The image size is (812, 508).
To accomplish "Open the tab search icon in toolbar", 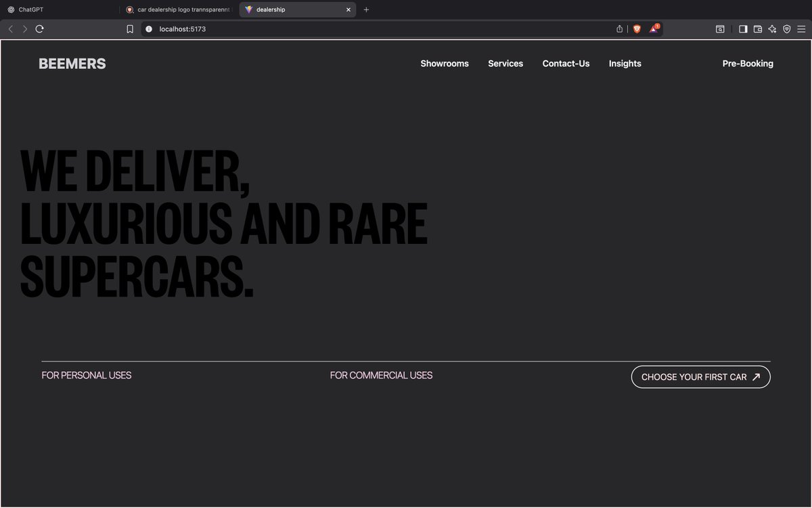I will coord(721,29).
